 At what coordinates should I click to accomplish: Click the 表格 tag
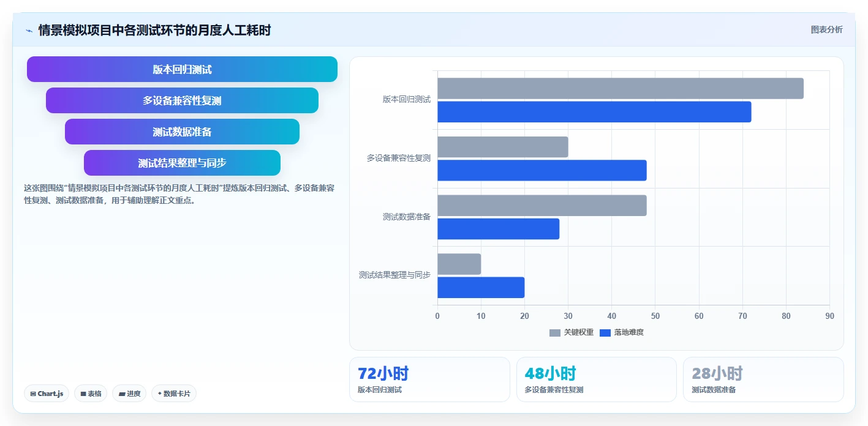[x=91, y=394]
